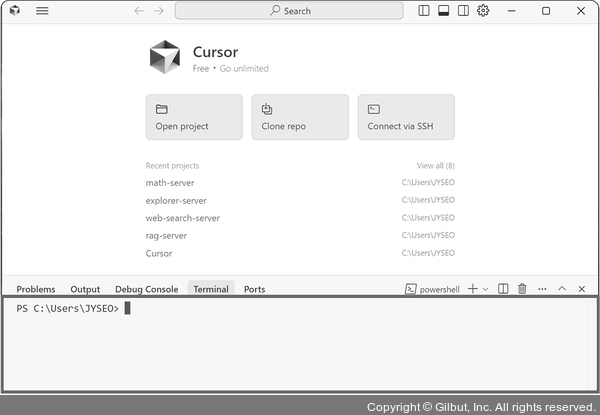The width and height of the screenshot is (600, 415).
Task: Open the hamburger application menu
Action: (42, 11)
